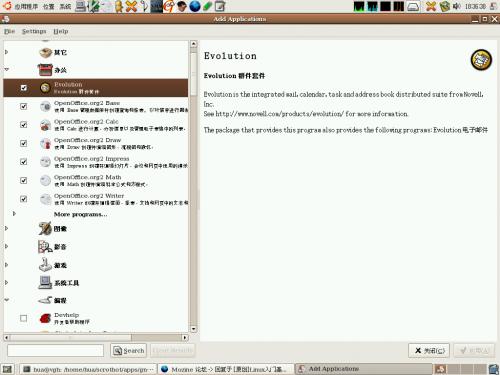Click the OpenOffice.org2 Base icon

(45, 106)
